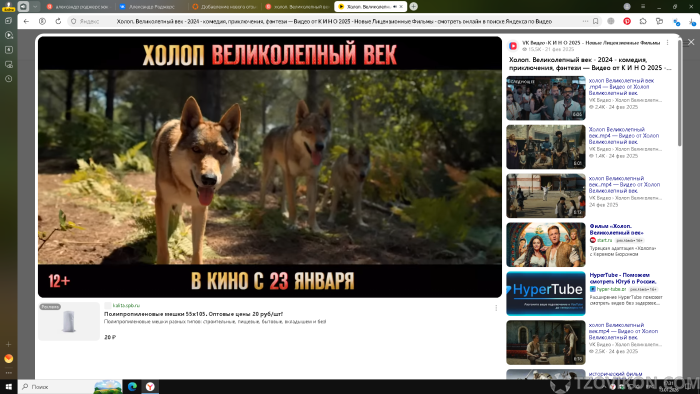The height and width of the screenshot is (394, 700).
Task: Open the VK Видео channel logo
Action: tap(513, 46)
